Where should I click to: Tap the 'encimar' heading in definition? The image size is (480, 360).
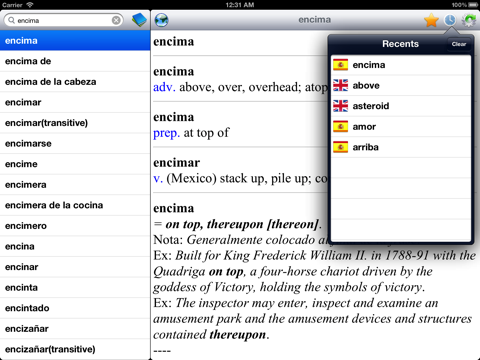pos(177,163)
